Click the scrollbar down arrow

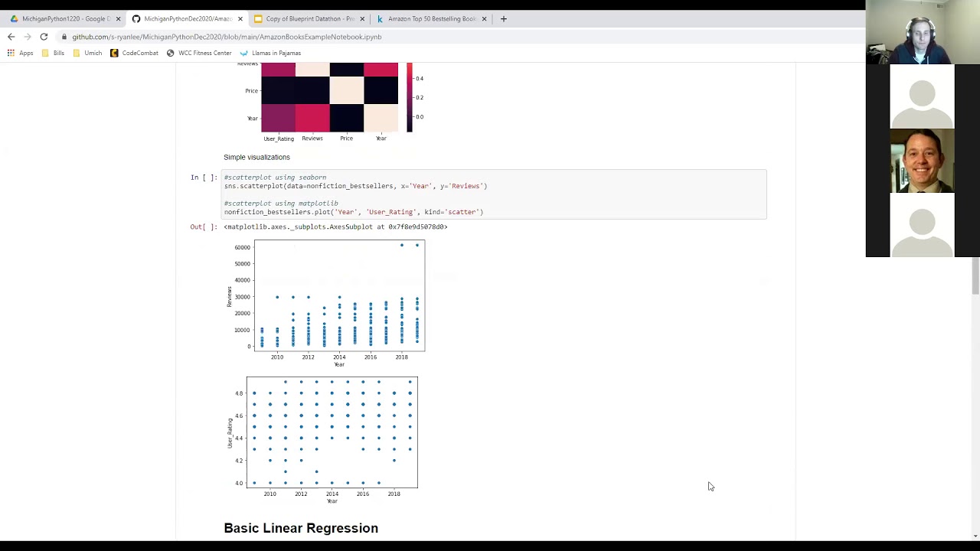(x=975, y=536)
